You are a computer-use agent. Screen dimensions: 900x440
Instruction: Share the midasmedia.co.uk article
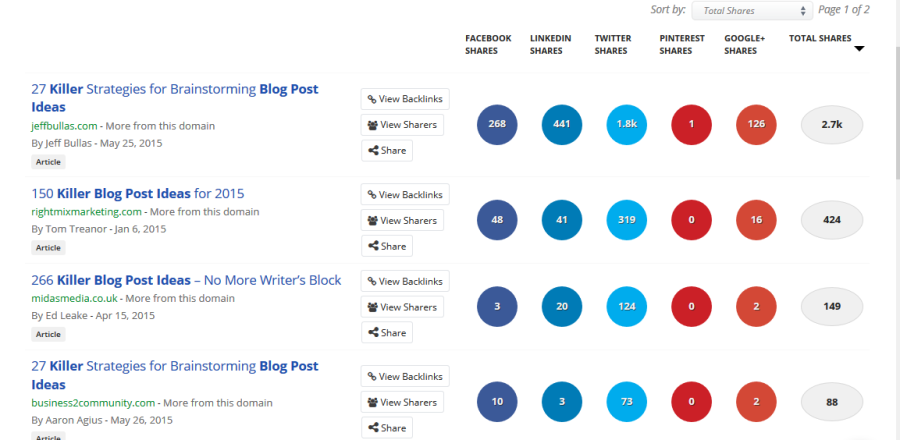[387, 333]
